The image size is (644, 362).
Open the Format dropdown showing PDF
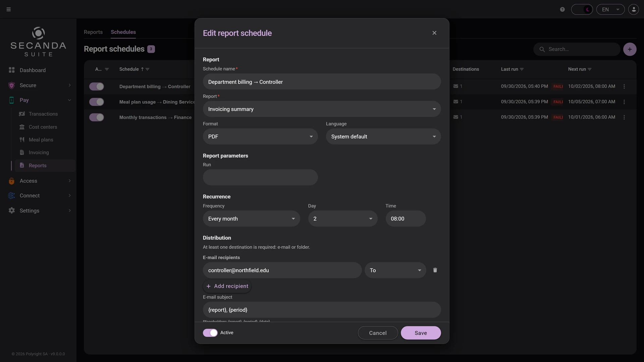click(x=260, y=136)
